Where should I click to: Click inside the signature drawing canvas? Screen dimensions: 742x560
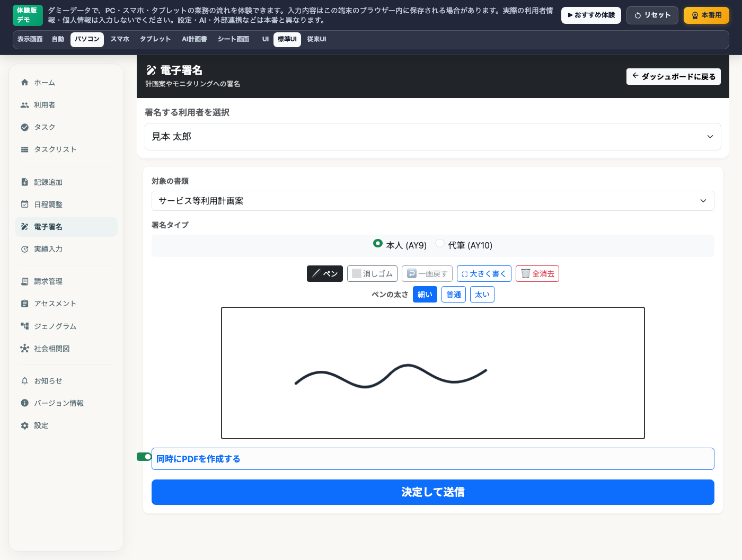433,373
